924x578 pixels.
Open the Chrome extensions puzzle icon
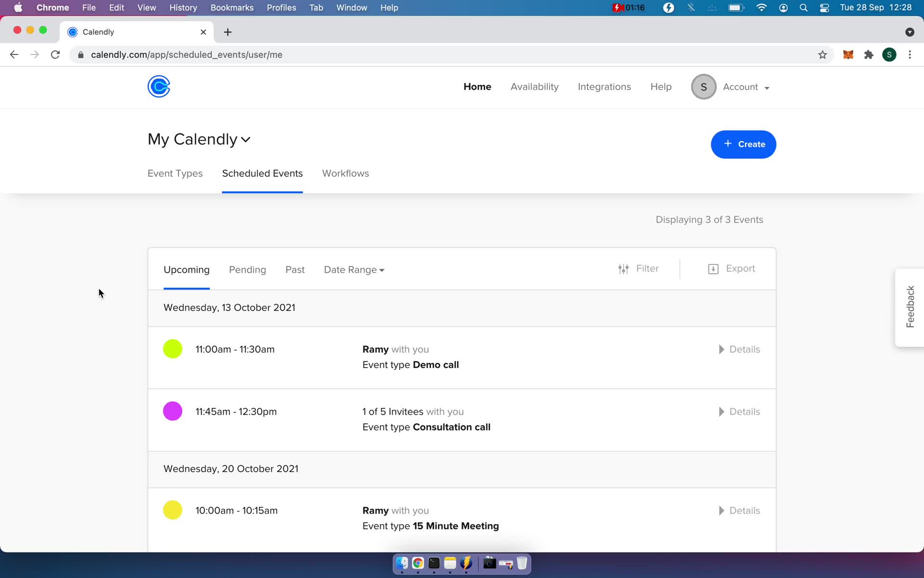click(869, 55)
